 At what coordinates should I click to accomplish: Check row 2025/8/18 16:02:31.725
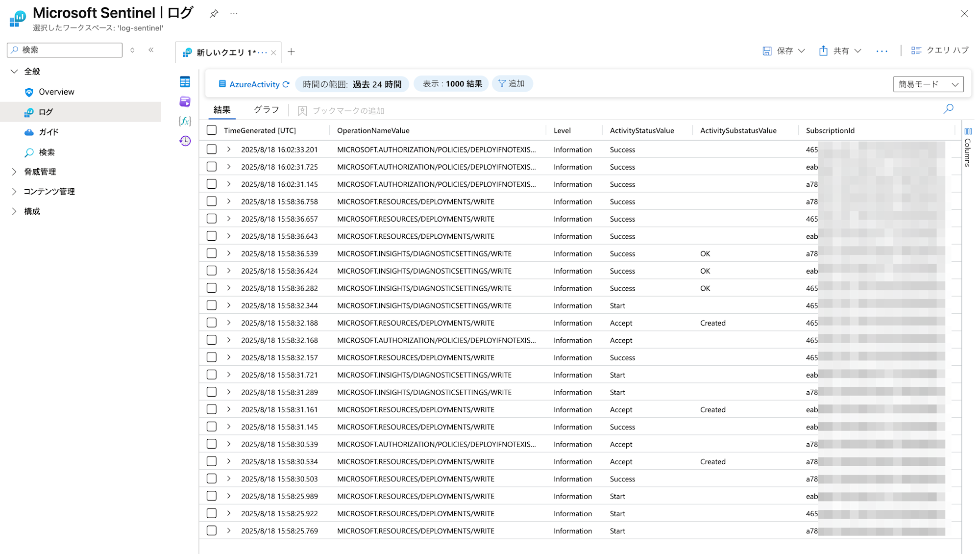click(212, 167)
